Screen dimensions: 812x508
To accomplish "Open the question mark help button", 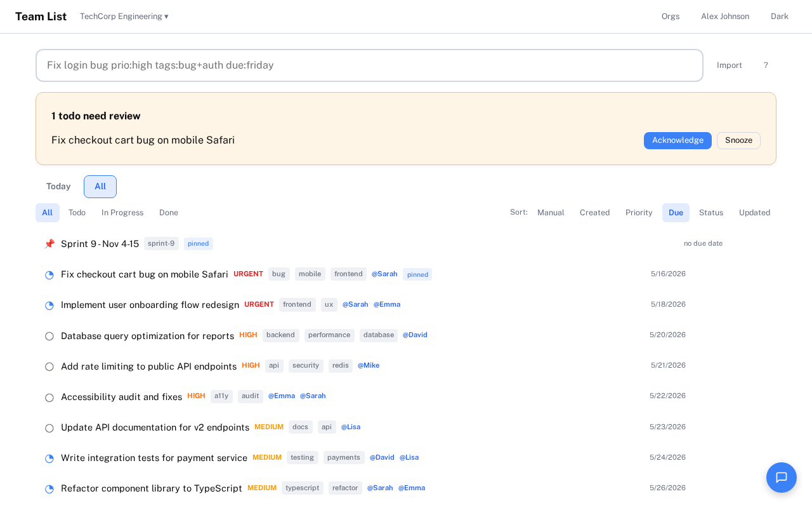I will pos(766,65).
